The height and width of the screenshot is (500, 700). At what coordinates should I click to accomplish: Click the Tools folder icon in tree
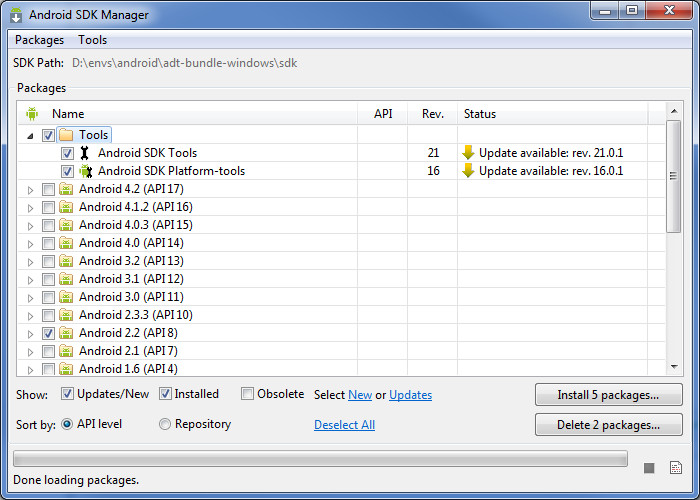(x=66, y=135)
